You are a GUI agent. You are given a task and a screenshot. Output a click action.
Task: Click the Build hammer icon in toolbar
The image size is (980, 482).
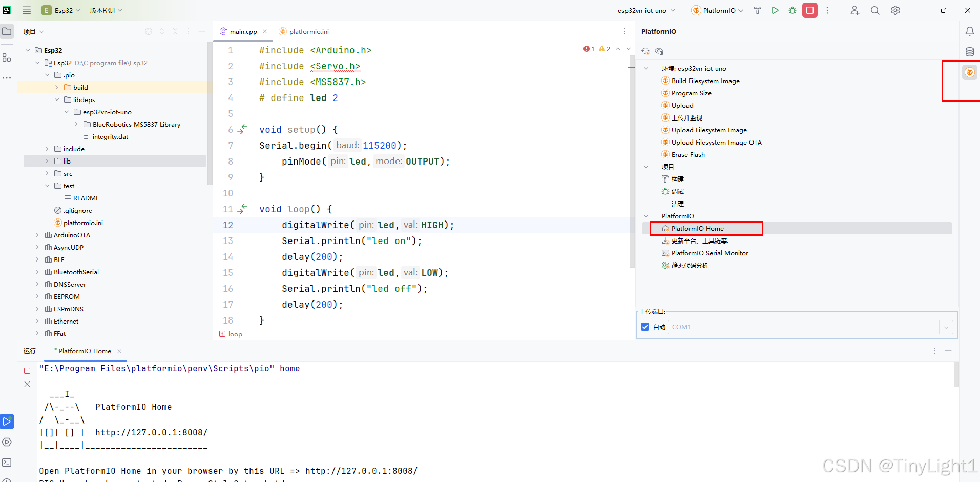point(758,10)
